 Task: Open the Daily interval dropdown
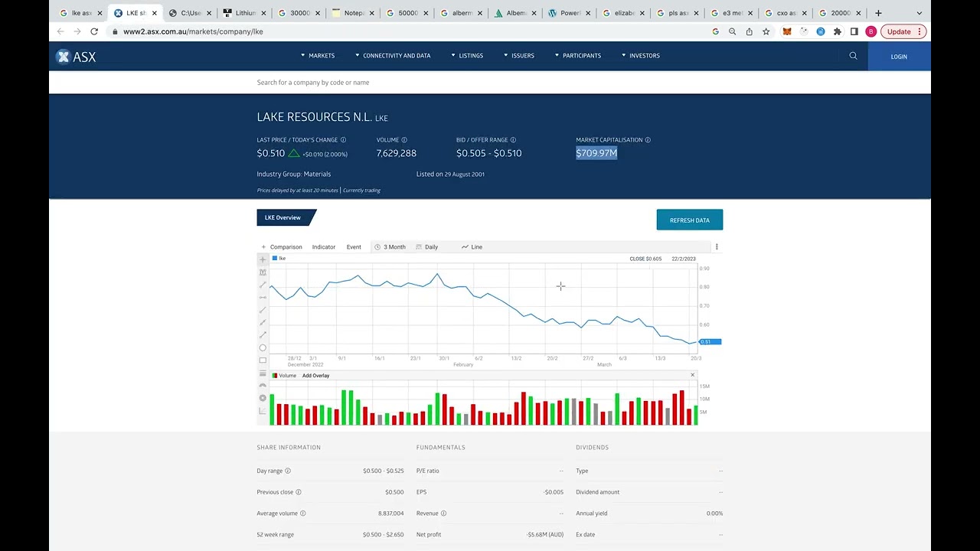click(426, 247)
